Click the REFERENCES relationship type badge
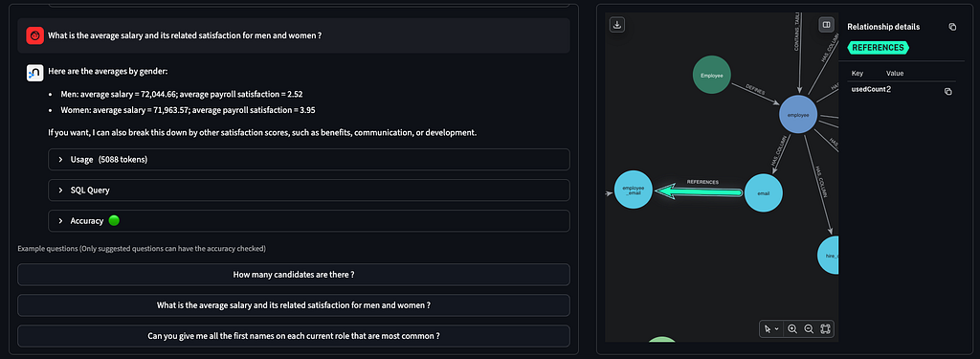 (878, 48)
